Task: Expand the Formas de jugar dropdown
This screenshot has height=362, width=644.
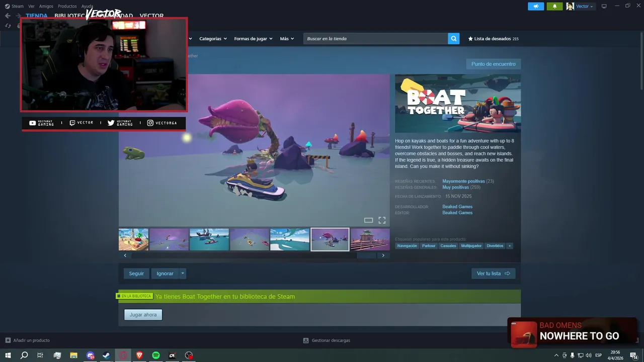Action: (253, 39)
